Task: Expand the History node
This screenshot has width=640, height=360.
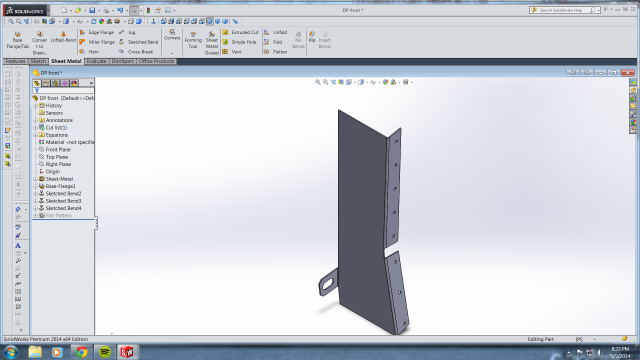Action: (x=36, y=106)
